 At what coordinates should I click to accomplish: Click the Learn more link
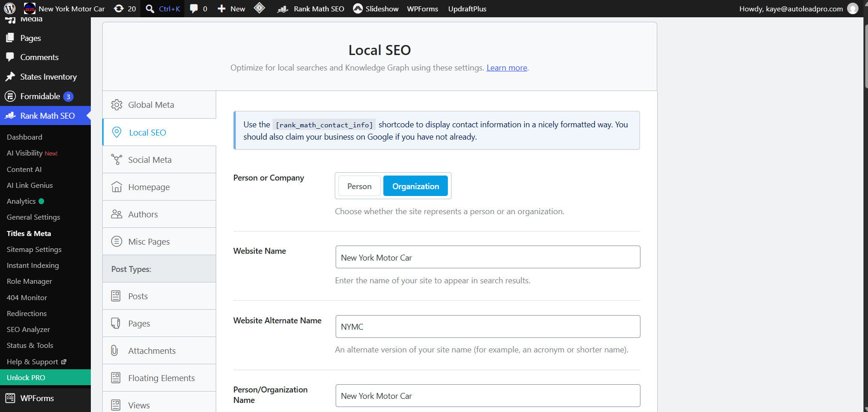[x=507, y=68]
